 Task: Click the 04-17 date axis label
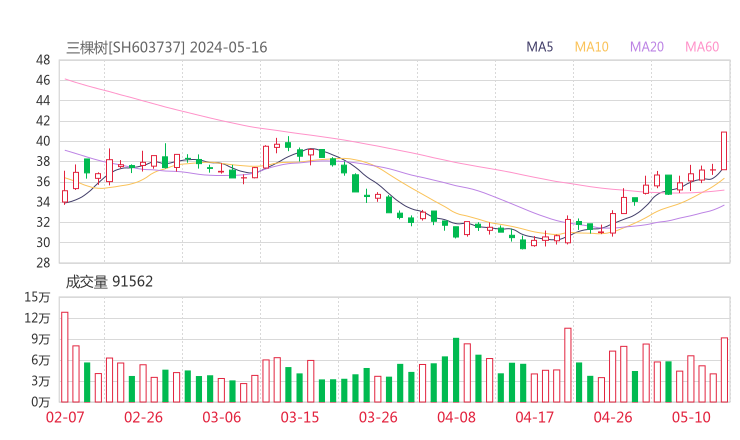coord(535,417)
